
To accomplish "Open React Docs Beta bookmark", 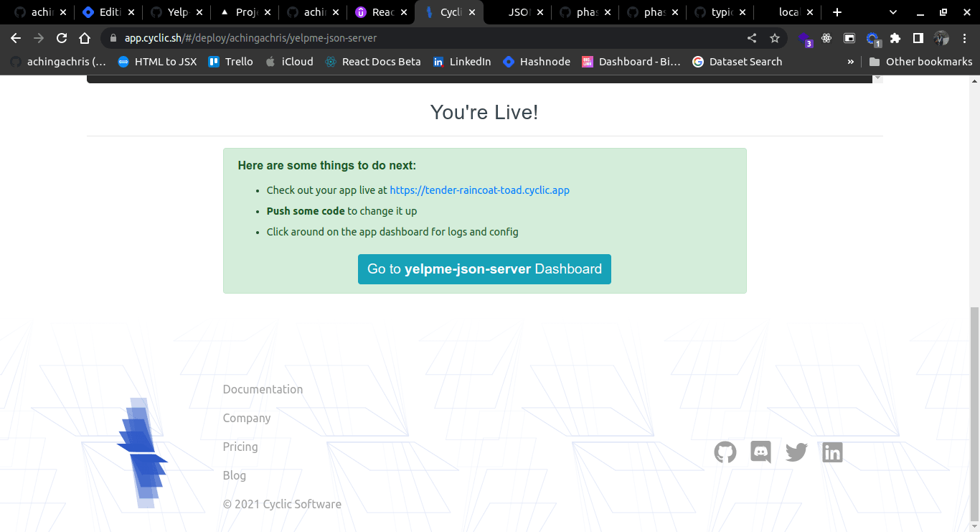I will (x=372, y=62).
